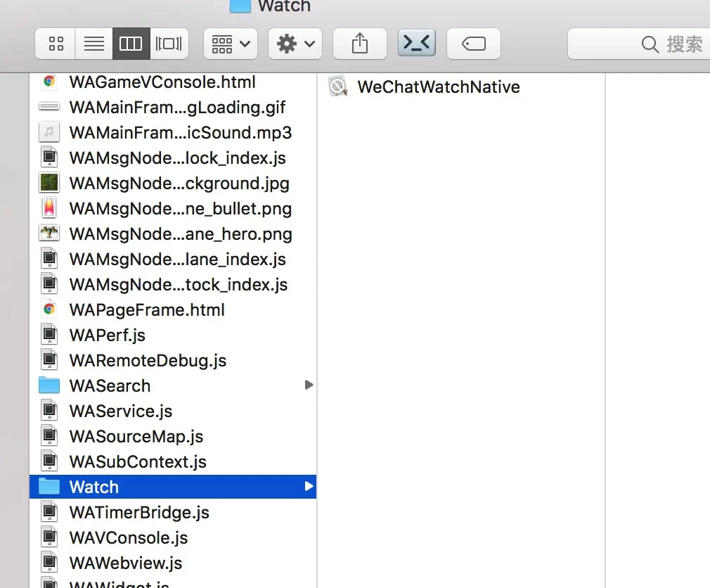Switch to cover flow gallery view
The image size is (710, 588).
click(x=169, y=44)
